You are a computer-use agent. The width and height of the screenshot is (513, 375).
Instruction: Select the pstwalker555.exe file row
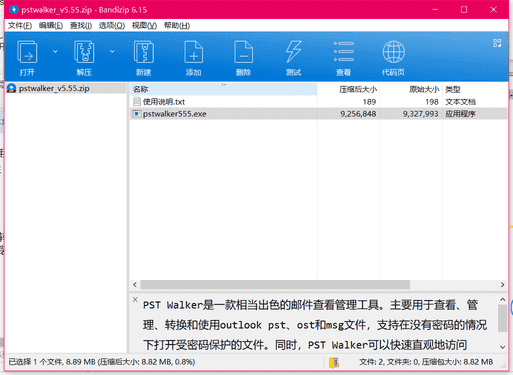click(319, 114)
